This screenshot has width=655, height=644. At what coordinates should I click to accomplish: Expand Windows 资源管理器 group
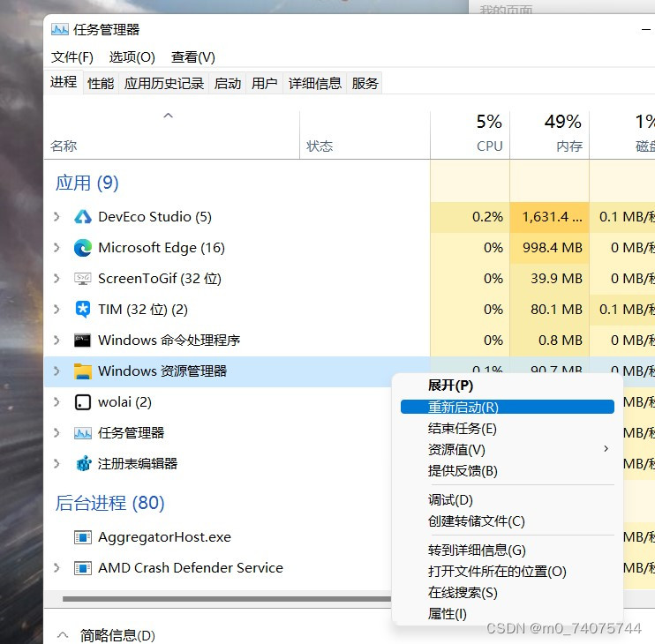[56, 371]
